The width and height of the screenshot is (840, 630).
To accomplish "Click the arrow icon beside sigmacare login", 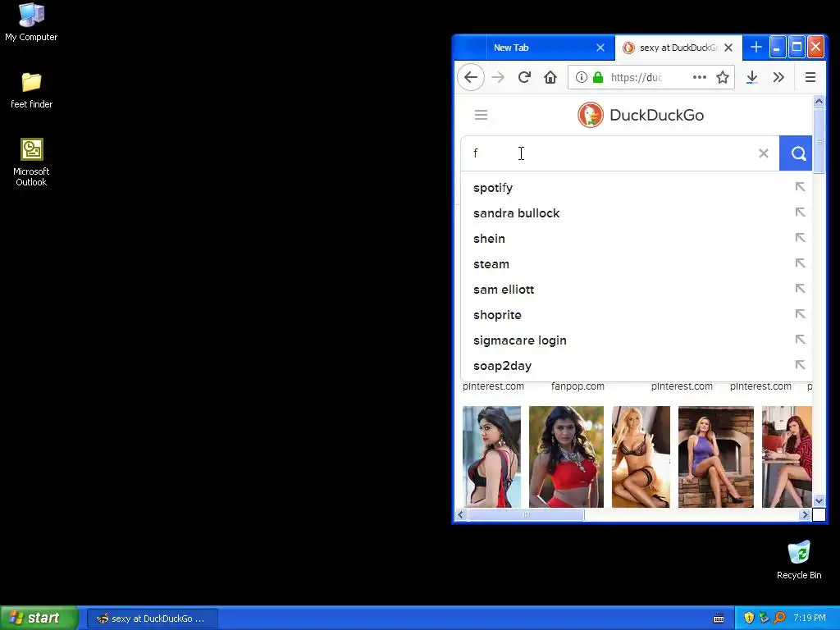I will 800,340.
